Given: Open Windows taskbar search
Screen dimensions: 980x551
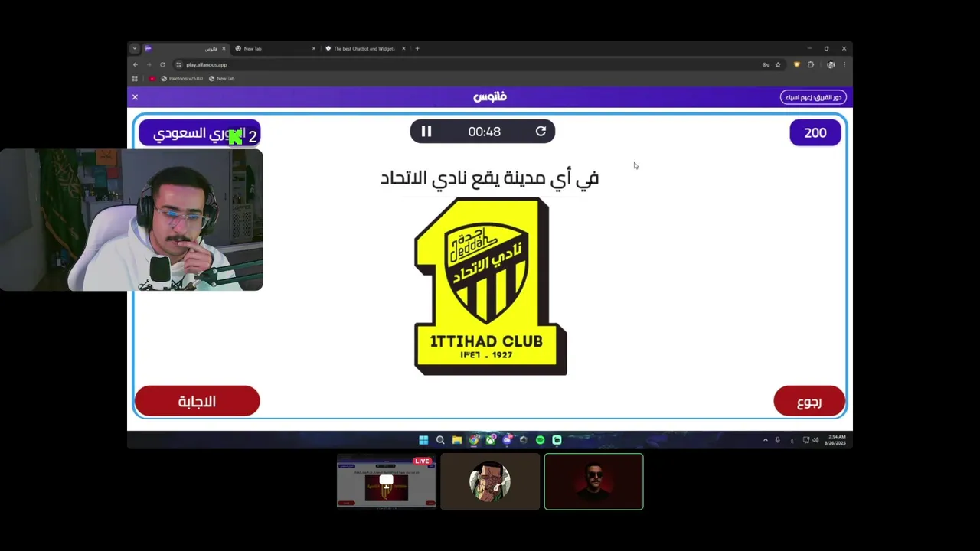Looking at the screenshot, I should click(x=440, y=439).
